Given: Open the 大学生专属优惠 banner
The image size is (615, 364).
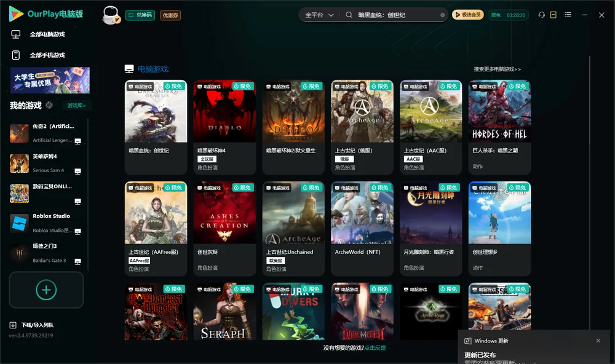Looking at the screenshot, I should point(50,81).
